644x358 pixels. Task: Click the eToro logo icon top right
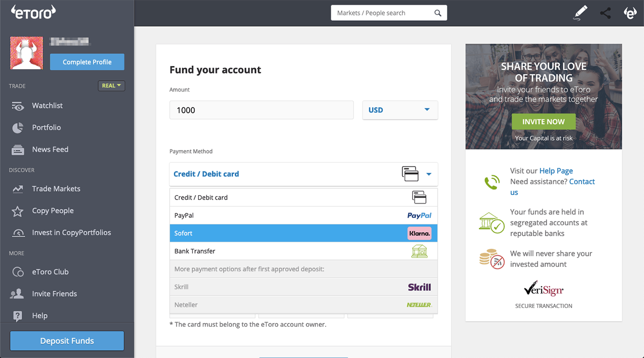pyautogui.click(x=630, y=13)
